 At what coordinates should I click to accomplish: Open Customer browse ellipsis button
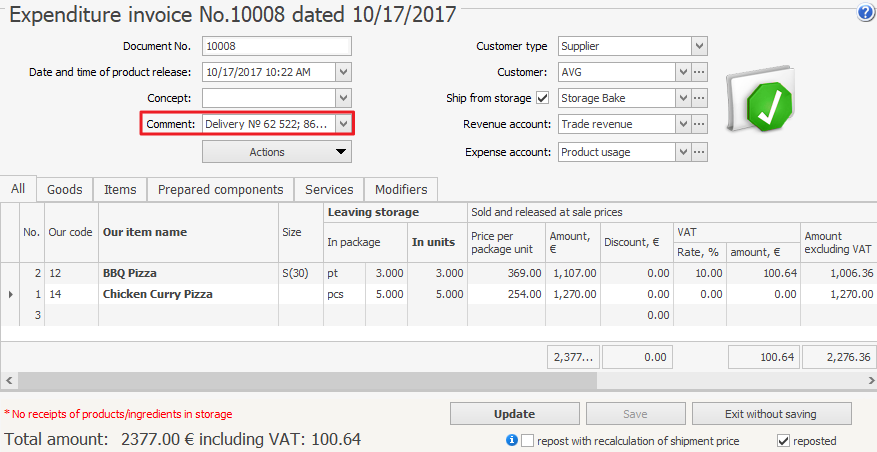coord(700,72)
